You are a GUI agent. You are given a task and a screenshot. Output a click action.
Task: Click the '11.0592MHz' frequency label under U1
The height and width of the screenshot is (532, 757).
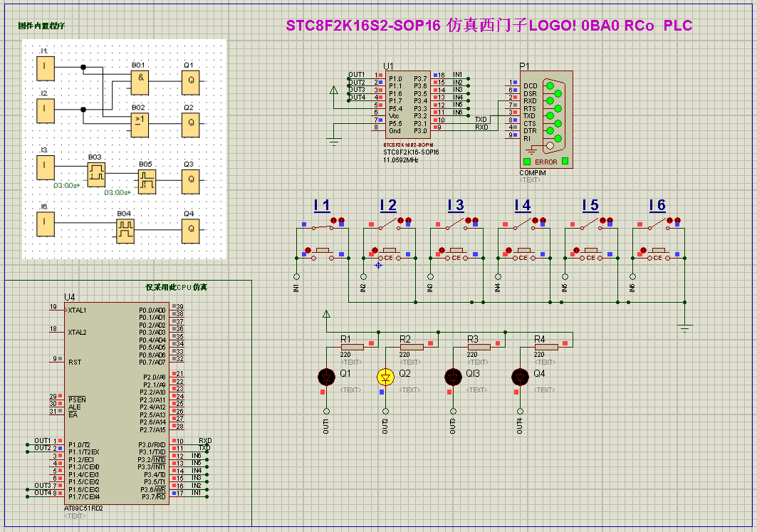tap(401, 160)
